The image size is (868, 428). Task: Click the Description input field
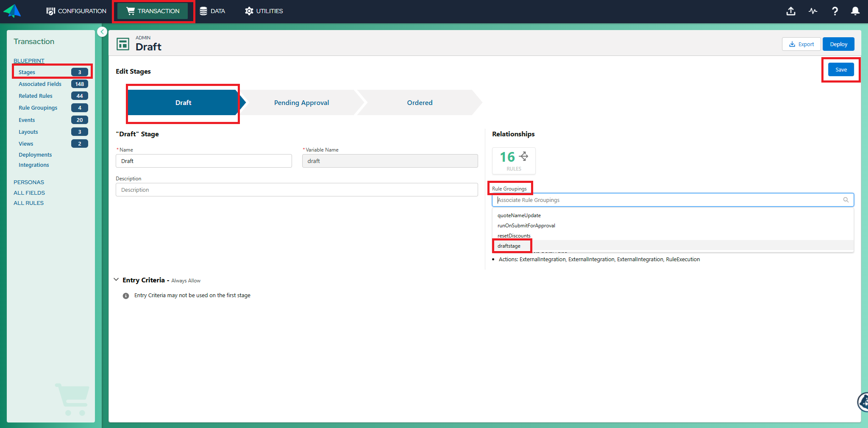coord(297,190)
